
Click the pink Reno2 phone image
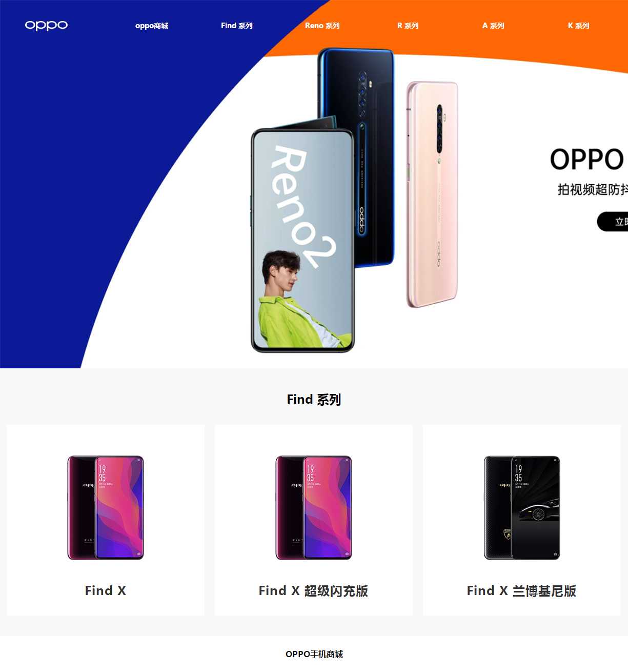(x=432, y=194)
